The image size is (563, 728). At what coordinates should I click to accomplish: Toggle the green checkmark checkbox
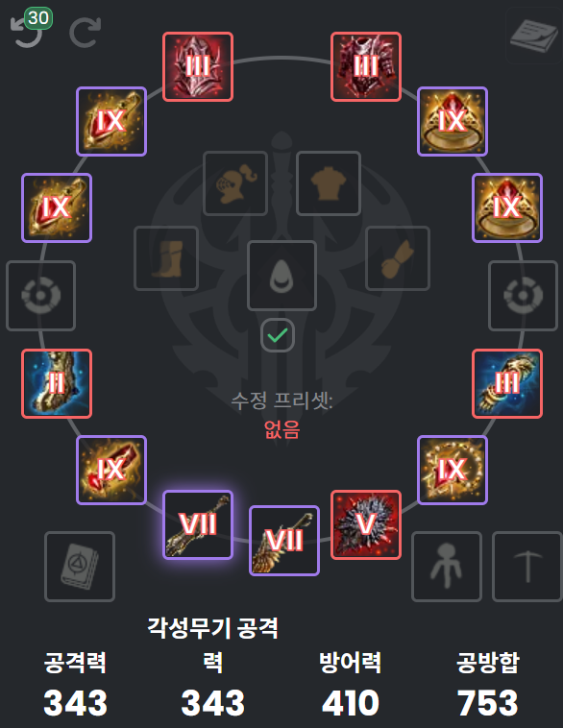(x=278, y=335)
